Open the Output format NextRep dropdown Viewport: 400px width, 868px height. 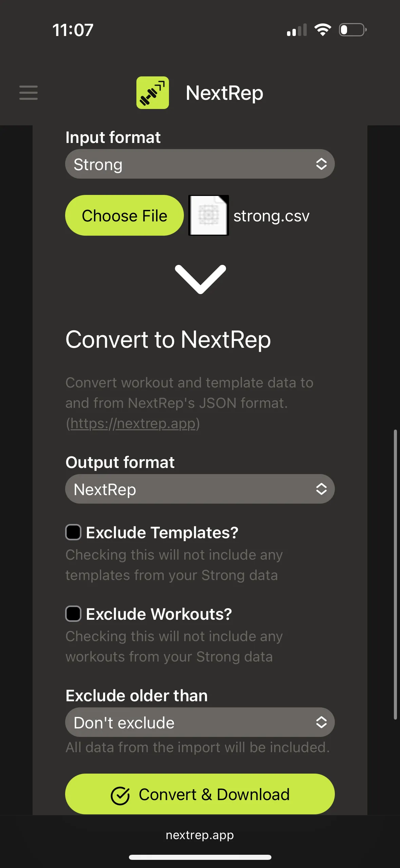tap(200, 489)
